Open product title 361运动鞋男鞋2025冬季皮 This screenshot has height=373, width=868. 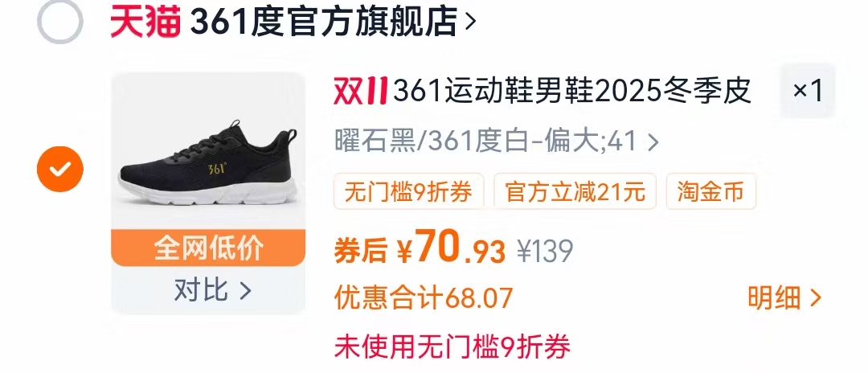pos(572,92)
